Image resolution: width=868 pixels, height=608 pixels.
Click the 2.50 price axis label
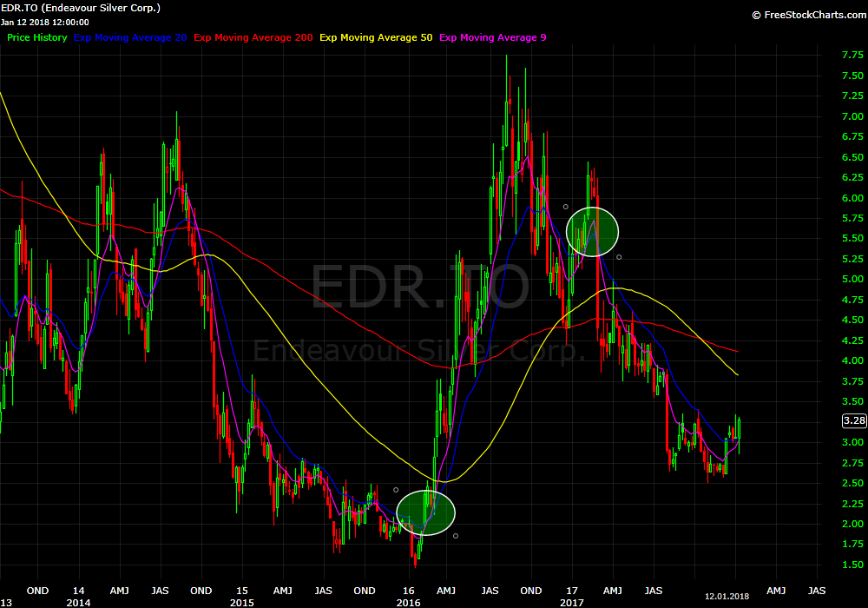pyautogui.click(x=852, y=483)
